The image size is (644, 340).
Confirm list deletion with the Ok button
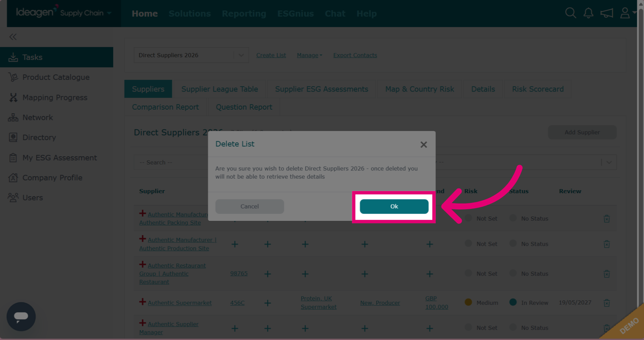click(394, 207)
